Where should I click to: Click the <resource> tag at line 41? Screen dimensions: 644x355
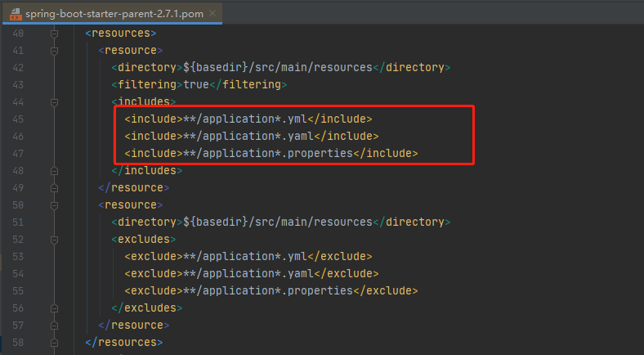tap(131, 51)
